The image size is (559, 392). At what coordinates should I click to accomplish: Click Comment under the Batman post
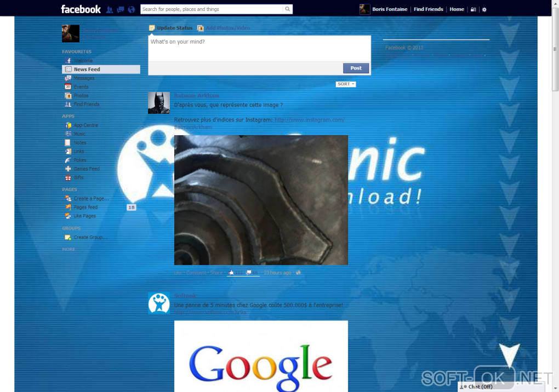pos(196,273)
